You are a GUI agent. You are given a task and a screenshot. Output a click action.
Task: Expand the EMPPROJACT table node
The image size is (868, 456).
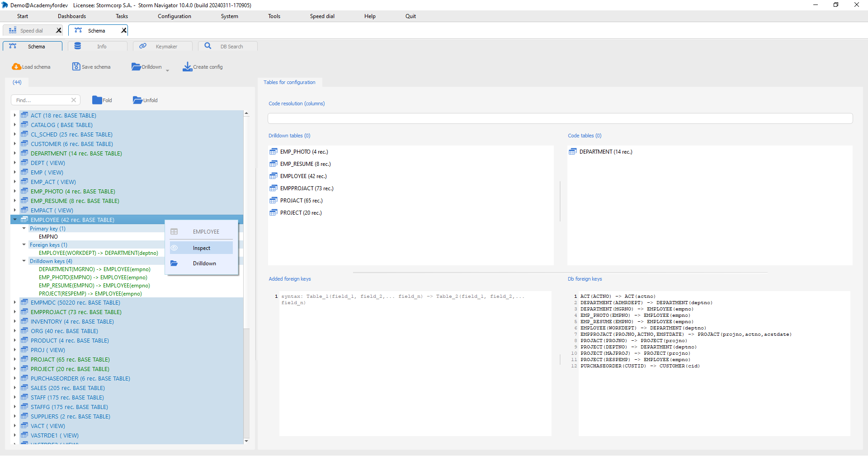tap(15, 312)
